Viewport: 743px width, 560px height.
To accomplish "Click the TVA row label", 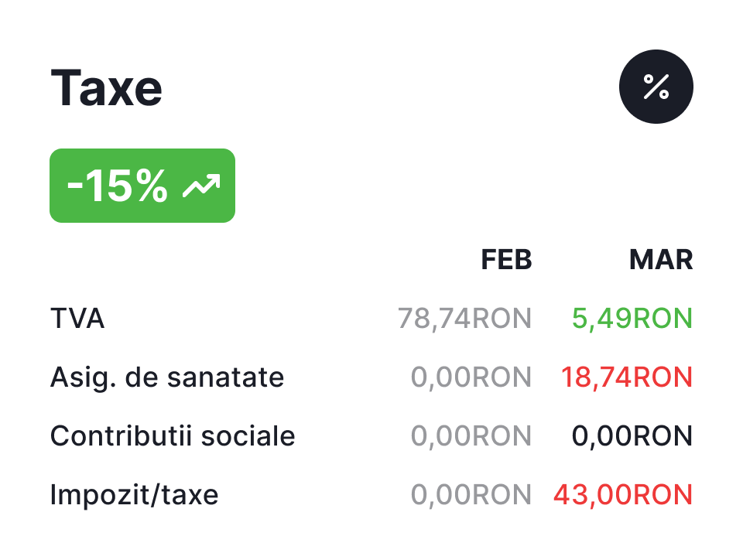I will 77,319.
